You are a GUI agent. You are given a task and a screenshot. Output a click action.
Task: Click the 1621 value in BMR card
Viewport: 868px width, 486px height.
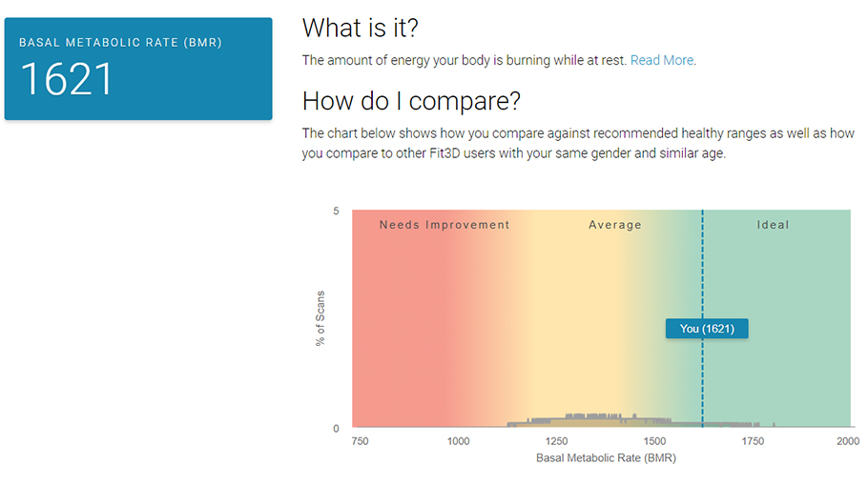click(67, 80)
